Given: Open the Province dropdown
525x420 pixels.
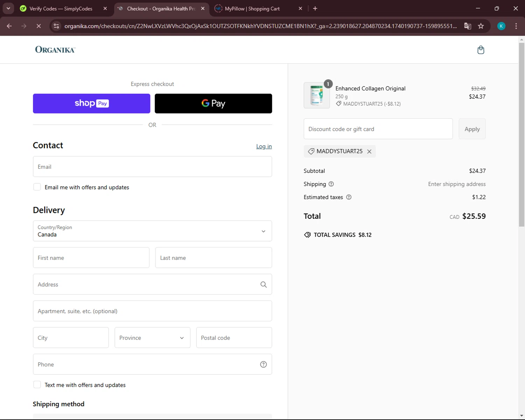Looking at the screenshot, I should pyautogui.click(x=152, y=338).
